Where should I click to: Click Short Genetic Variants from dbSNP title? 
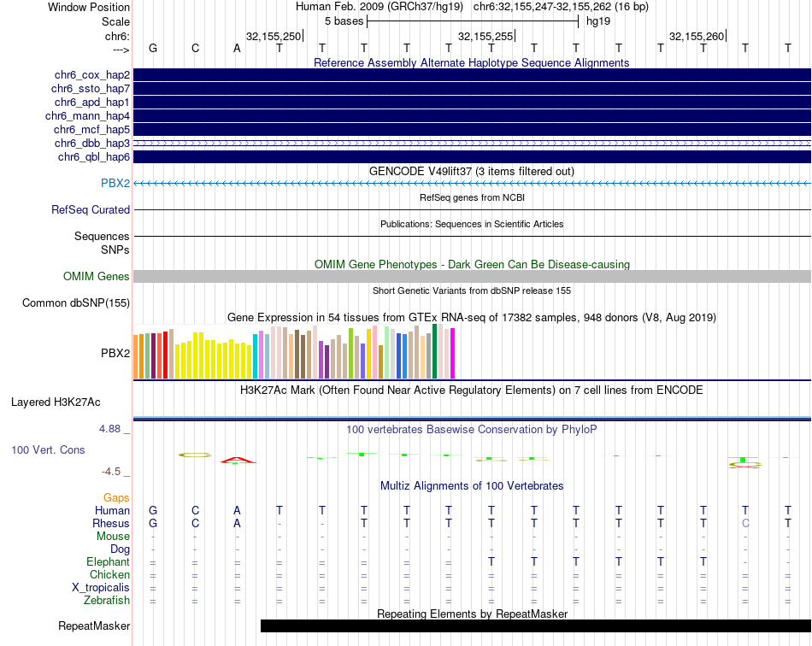(x=472, y=291)
